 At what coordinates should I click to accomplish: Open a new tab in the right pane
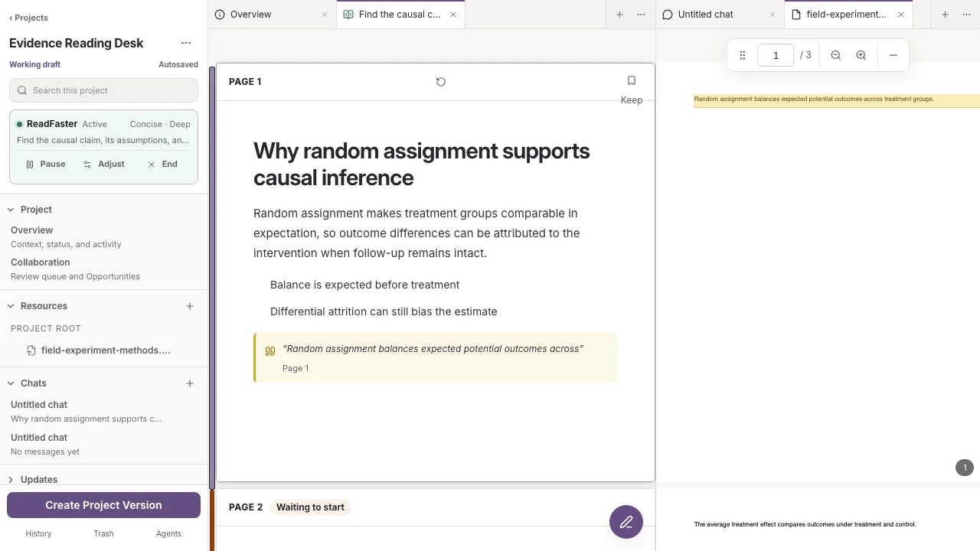point(945,15)
